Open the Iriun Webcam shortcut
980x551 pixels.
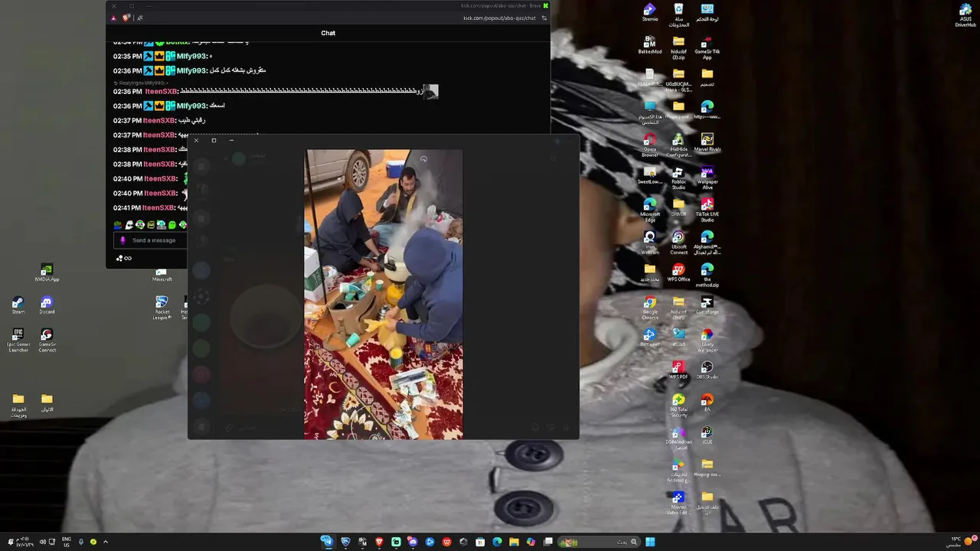coord(649,243)
